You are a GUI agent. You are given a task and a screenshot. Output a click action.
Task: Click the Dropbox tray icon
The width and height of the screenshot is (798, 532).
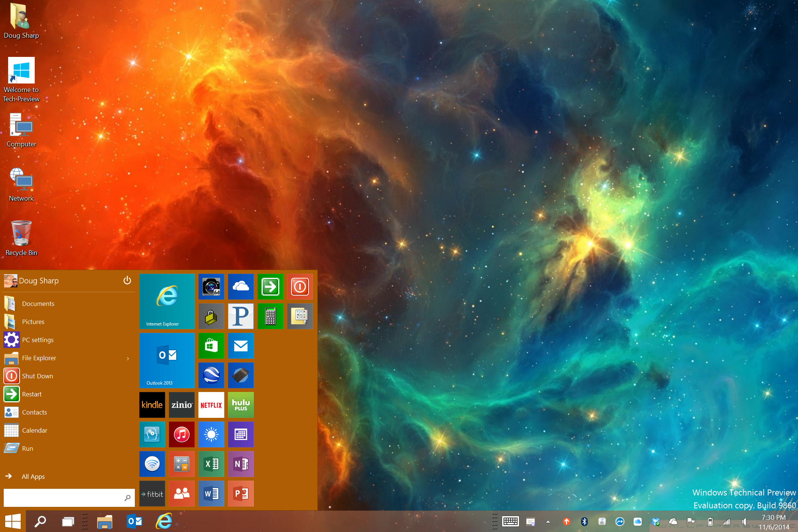coord(655,522)
